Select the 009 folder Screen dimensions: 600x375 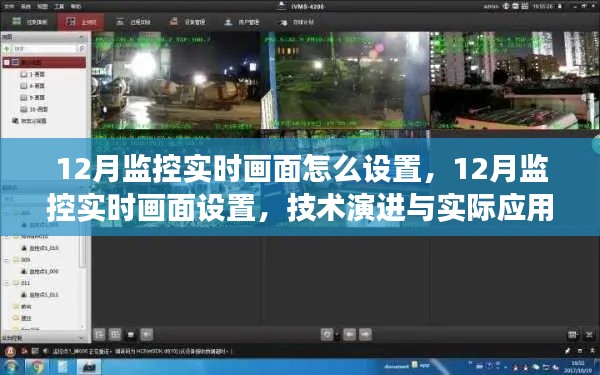coord(22,260)
